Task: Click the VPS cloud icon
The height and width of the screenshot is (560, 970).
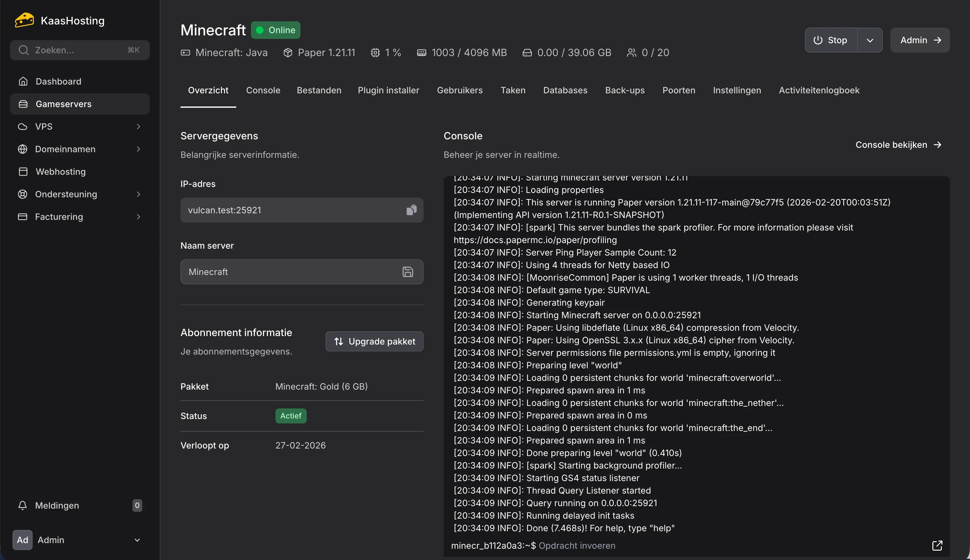Action: [x=22, y=126]
